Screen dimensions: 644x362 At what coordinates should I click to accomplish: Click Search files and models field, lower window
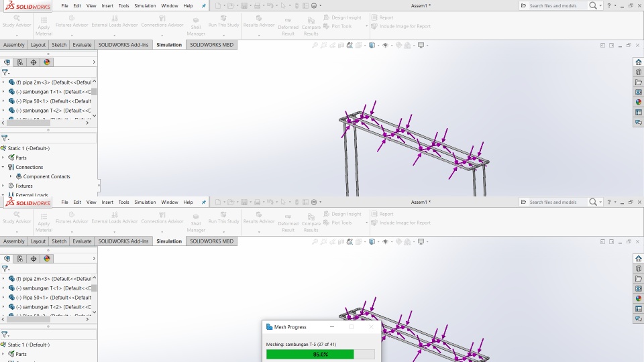click(x=553, y=202)
